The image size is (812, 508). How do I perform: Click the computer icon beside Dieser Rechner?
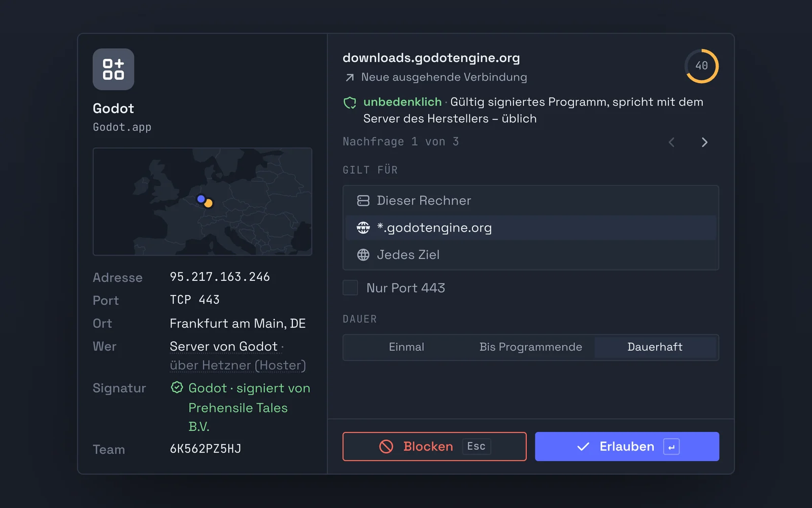click(x=363, y=201)
